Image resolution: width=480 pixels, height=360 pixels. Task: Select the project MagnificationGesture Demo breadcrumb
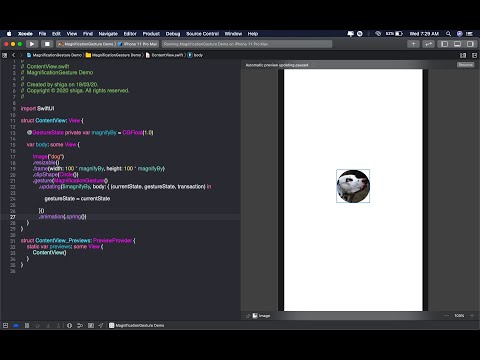pos(54,55)
